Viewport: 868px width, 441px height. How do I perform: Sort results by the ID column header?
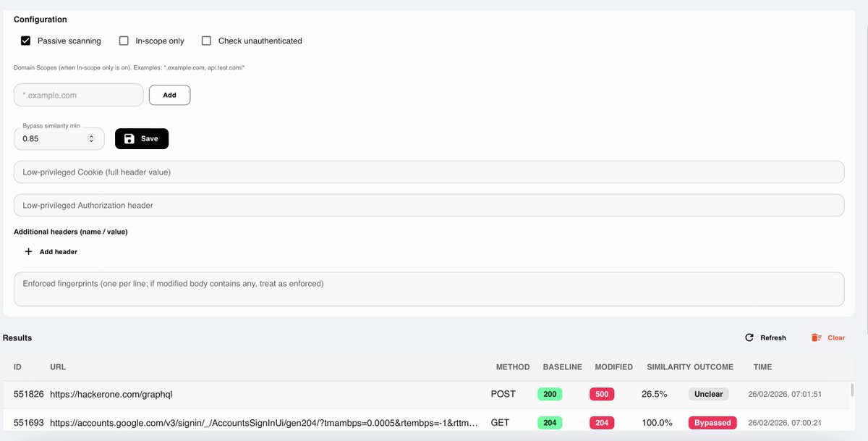coord(17,367)
